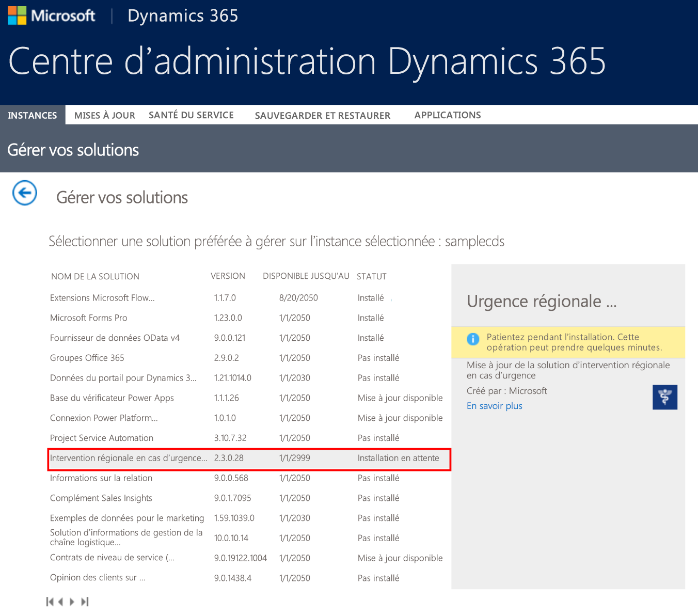698x616 pixels.
Task: Select Contrats de niveau de service row
Action: coord(249,558)
